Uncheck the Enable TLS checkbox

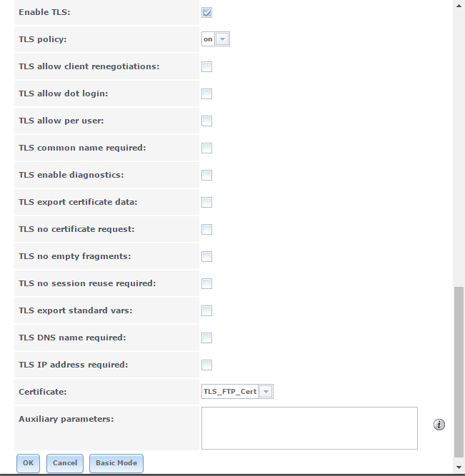(x=206, y=12)
